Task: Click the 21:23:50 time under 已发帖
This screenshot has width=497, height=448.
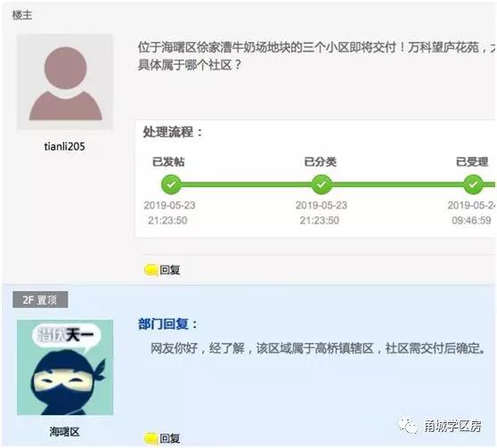Action: [x=167, y=220]
